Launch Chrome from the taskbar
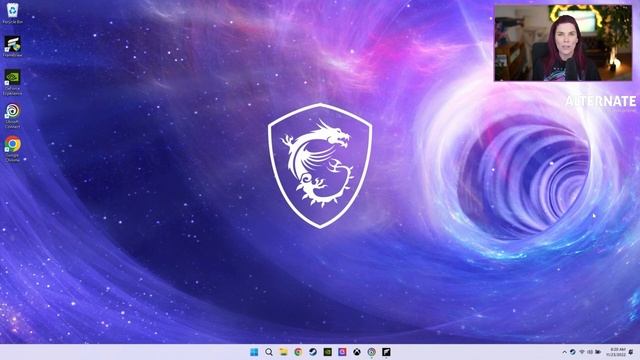The width and height of the screenshot is (640, 360). pyautogui.click(x=298, y=352)
